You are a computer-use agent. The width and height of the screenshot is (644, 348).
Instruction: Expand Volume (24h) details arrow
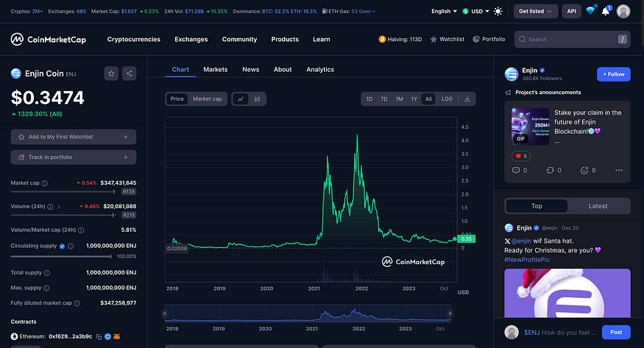[59, 207]
